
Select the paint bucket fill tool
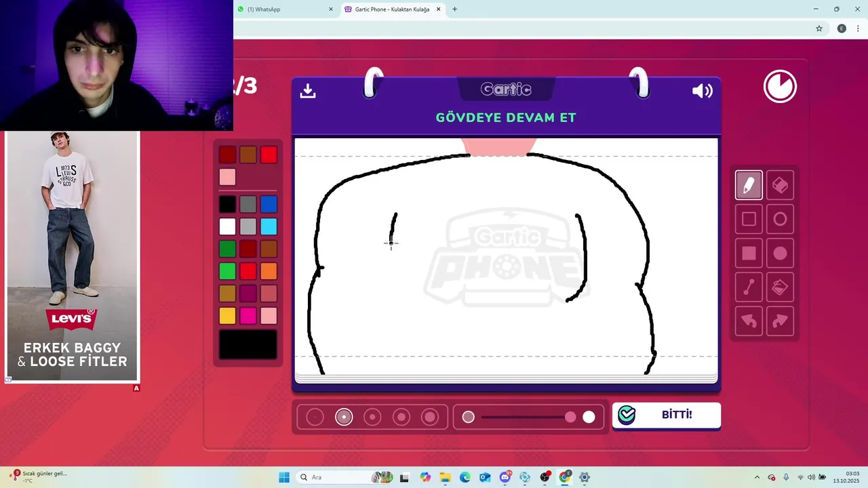pos(780,287)
